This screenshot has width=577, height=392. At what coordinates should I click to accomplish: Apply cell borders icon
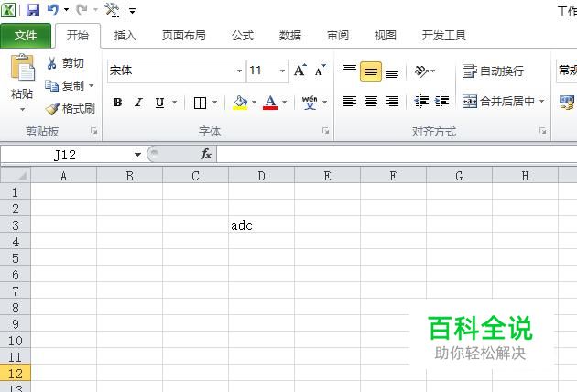pos(200,103)
